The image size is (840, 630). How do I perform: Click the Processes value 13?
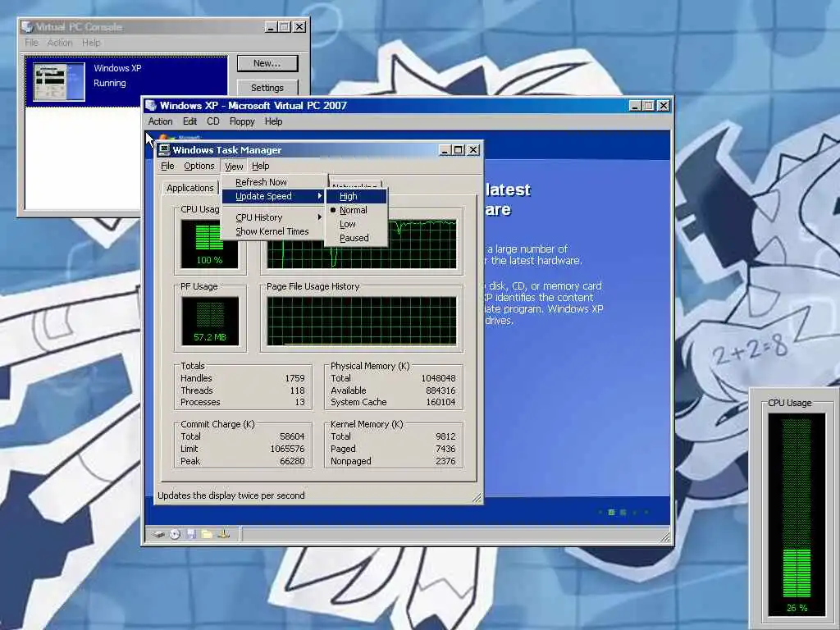pos(299,402)
